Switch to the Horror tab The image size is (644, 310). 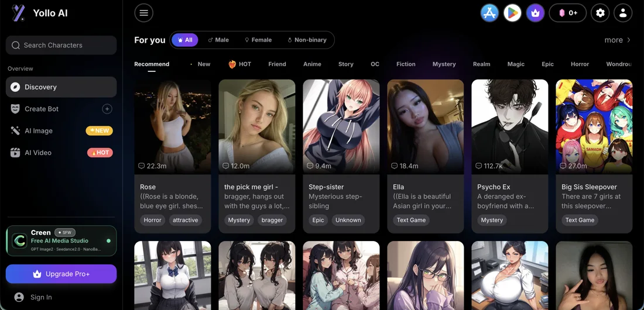coord(580,64)
